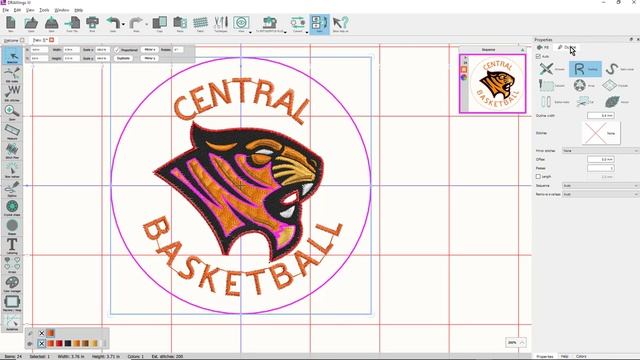The height and width of the screenshot is (360, 640).
Task: Select the Selection arrow tool
Action: point(12,56)
